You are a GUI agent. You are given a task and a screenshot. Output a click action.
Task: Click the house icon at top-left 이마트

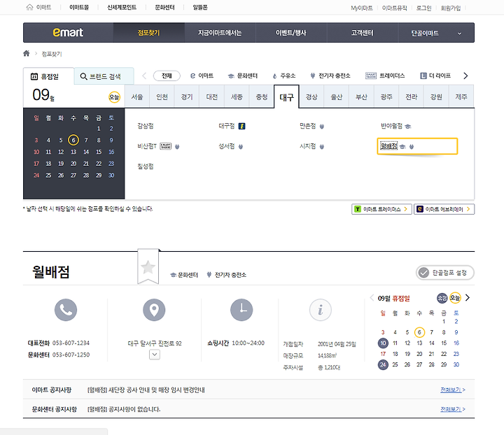[x=29, y=7]
